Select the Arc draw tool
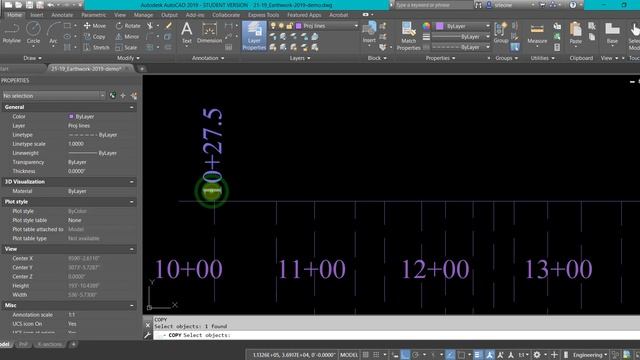Image resolution: width=640 pixels, height=360 pixels. (53, 33)
